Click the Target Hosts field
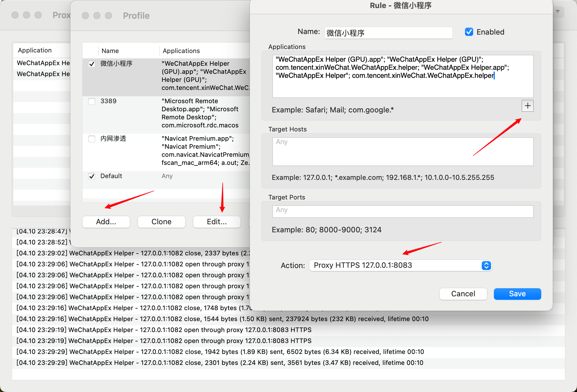Image resolution: width=577 pixels, height=392 pixels. [x=403, y=151]
